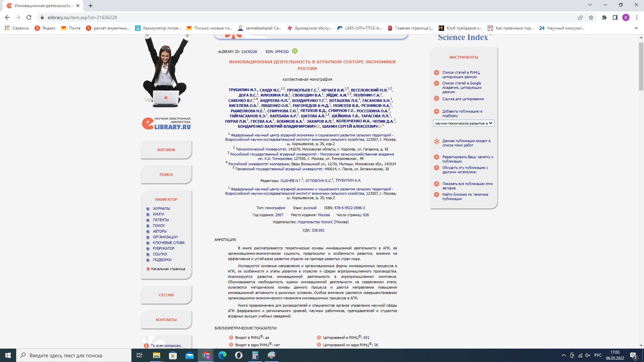Click the green EDN icon next to SFMCOD
This screenshot has width=644, height=362.
tap(295, 51)
